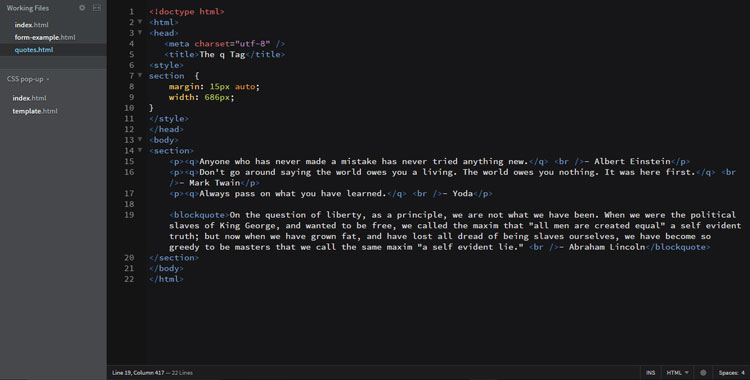Collapse the section CSS rule fold on line 7
Screen dimensions: 750x380
[x=140, y=76]
